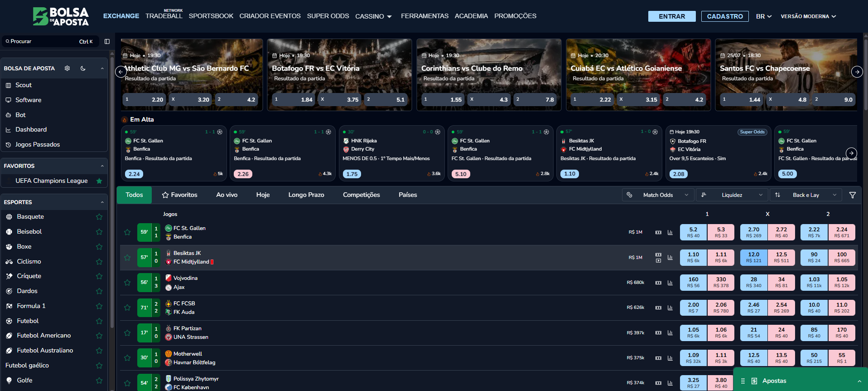Image resolution: width=868 pixels, height=391 pixels.
Task: Unfavorite UEFA Champions League star
Action: pyautogui.click(x=99, y=181)
